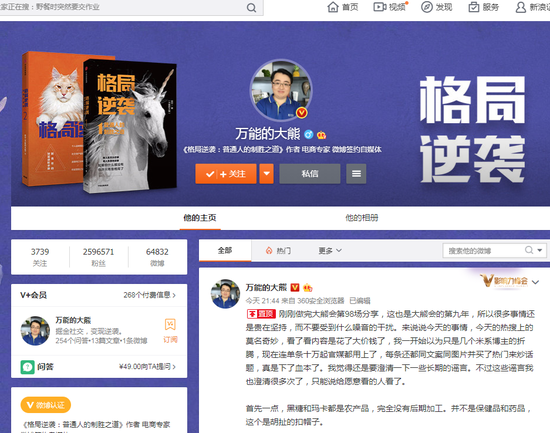Click the 影响力峰会 badge on the post
Screen dimensions: 550x433
pos(504,281)
